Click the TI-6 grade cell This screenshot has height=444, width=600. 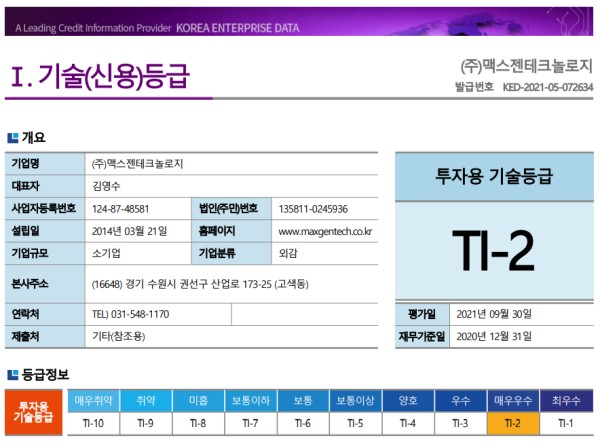pyautogui.click(x=303, y=424)
